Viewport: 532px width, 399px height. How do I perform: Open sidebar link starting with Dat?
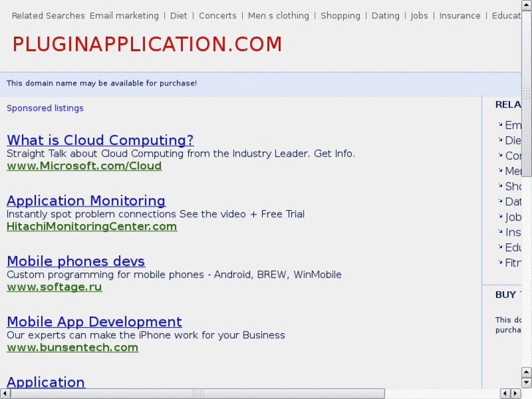[x=513, y=201]
